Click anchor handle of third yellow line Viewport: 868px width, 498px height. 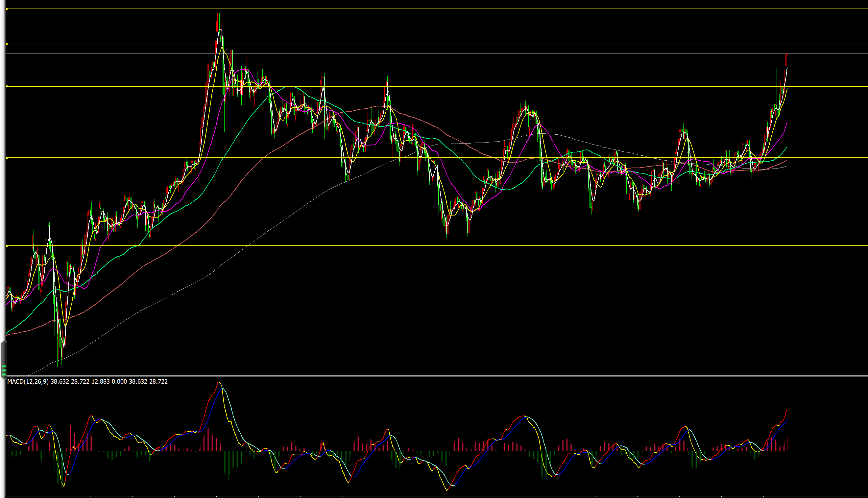point(7,86)
